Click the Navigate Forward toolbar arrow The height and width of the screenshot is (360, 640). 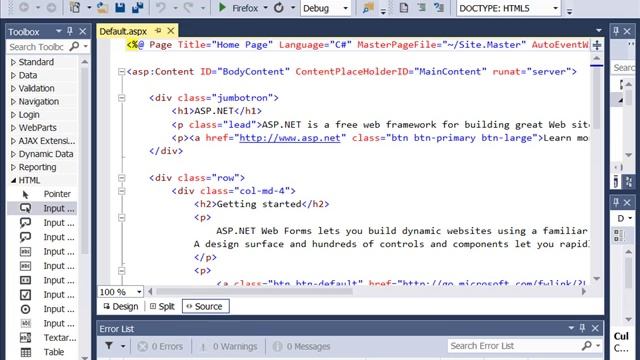tap(51, 7)
